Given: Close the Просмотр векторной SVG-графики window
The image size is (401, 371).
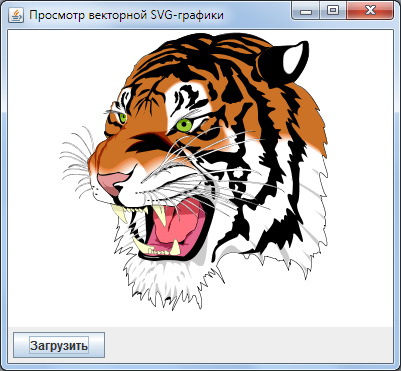Looking at the screenshot, I should pyautogui.click(x=370, y=11).
